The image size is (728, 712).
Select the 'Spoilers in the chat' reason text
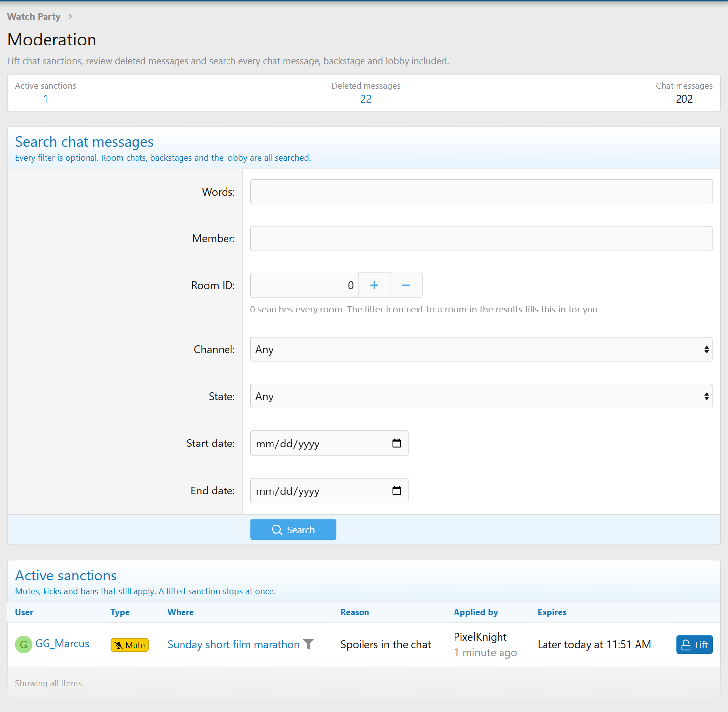point(386,644)
